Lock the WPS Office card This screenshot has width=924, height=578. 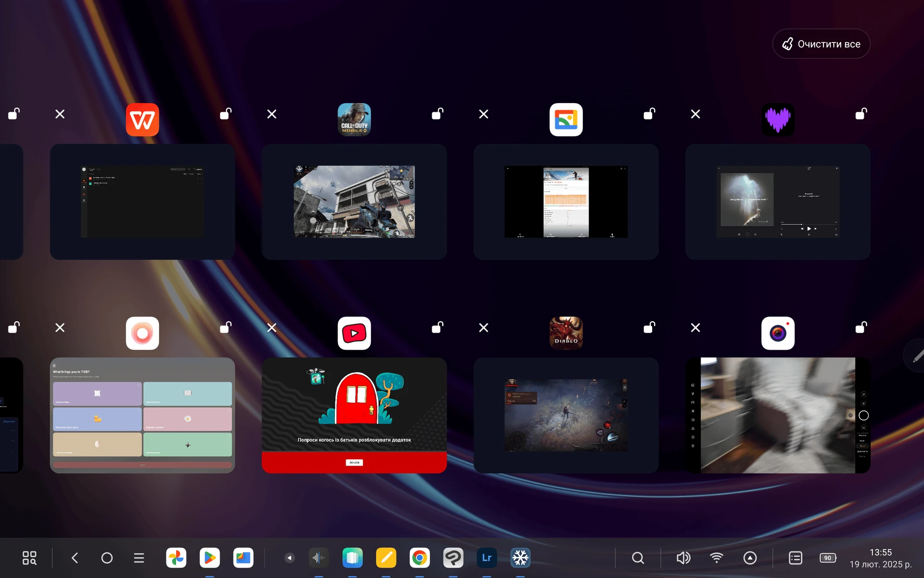coord(226,114)
